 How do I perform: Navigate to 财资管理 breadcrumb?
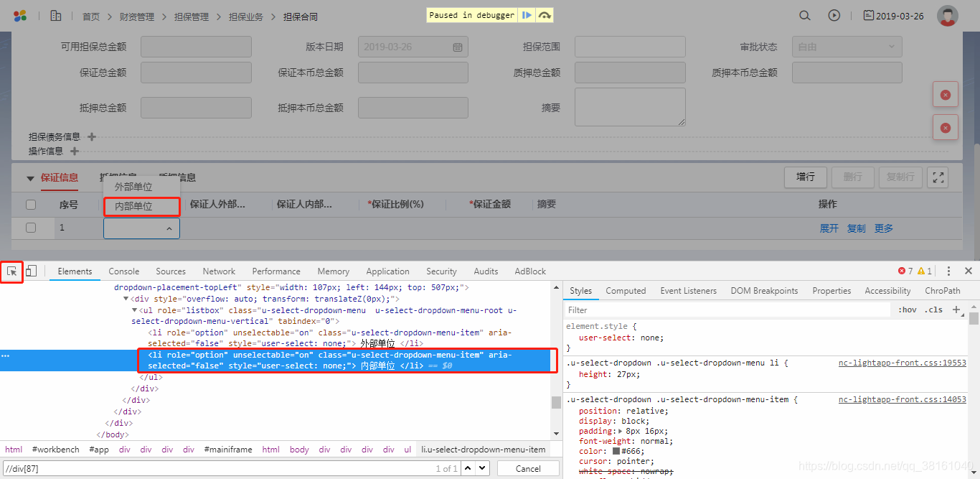136,17
